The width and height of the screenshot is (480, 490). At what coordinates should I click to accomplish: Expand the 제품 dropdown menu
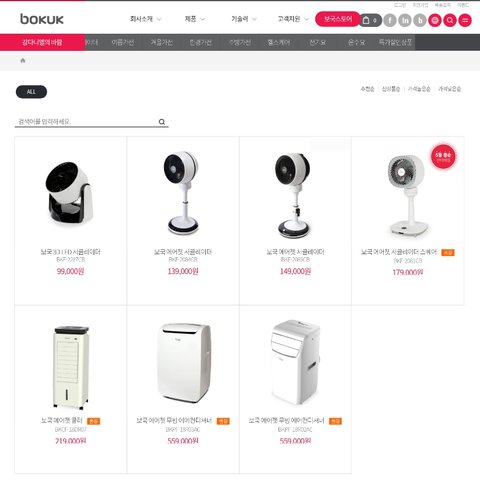[x=195, y=19]
